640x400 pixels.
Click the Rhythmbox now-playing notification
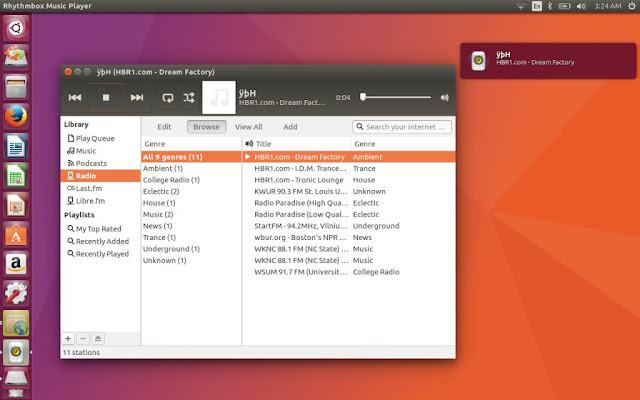pos(548,61)
